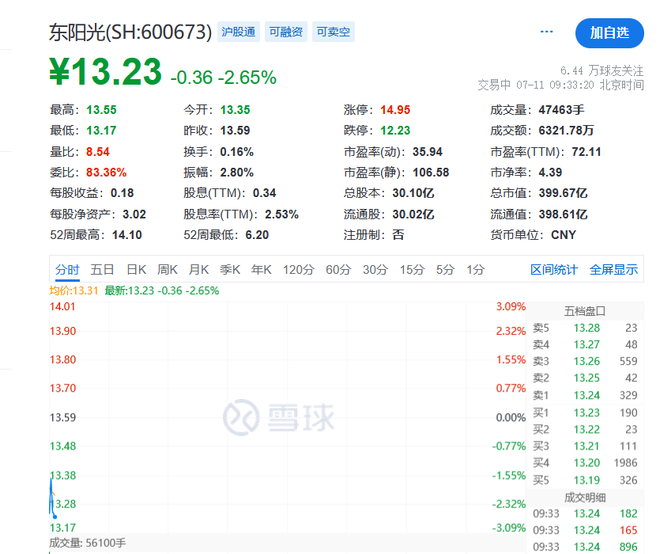Screen dimensions: 660x554
Task: Click the 最新:13.23 label above chart
Action: point(162,291)
